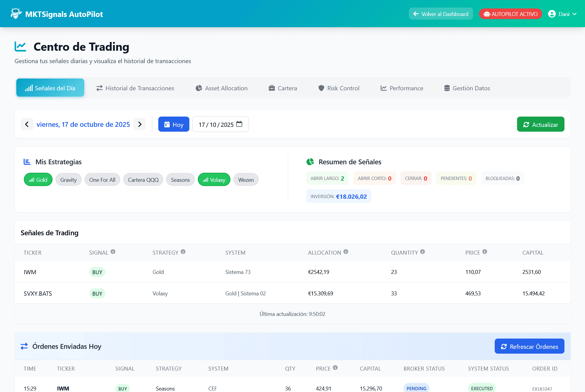Advance to next day with right chevron

[x=140, y=124]
